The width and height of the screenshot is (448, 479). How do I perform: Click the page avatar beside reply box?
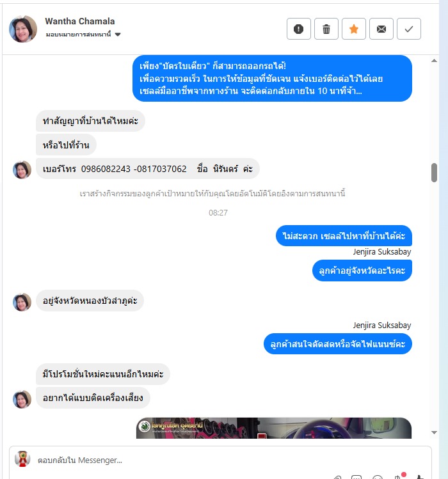22,459
